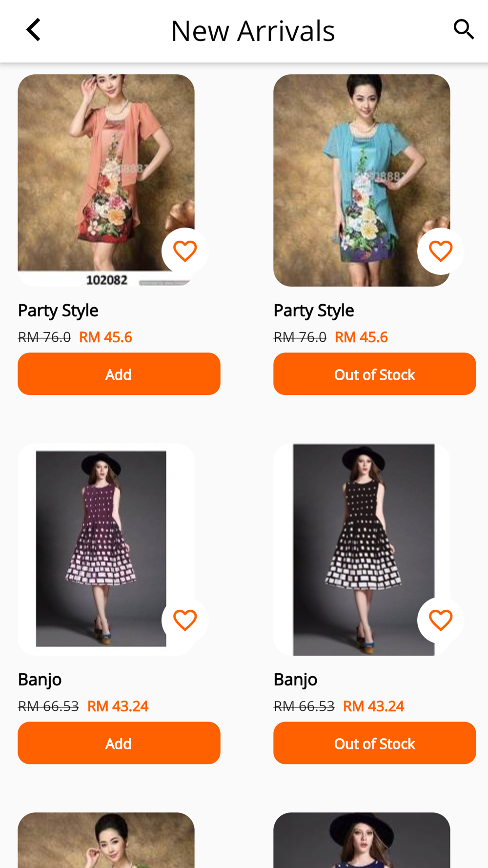Image resolution: width=488 pixels, height=868 pixels.
Task: Favorite the orange Party Style dress
Action: tap(185, 251)
